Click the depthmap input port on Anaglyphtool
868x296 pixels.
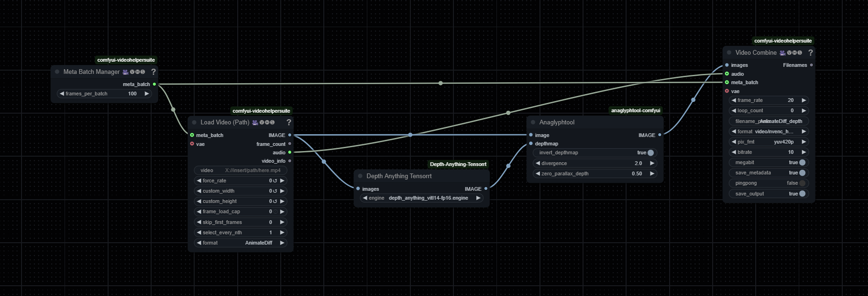531,144
